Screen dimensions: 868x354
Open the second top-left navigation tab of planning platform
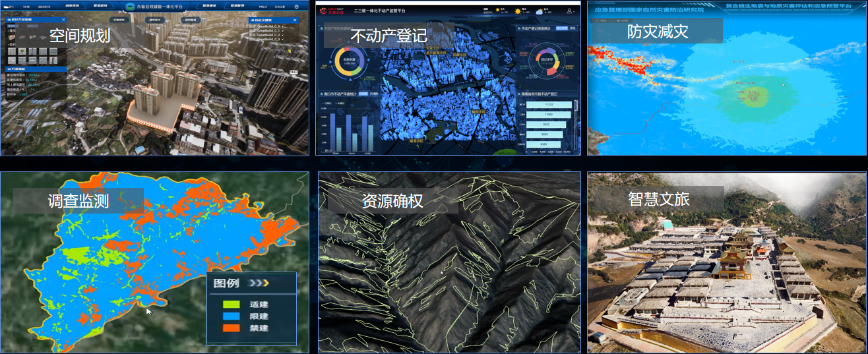coord(100,6)
